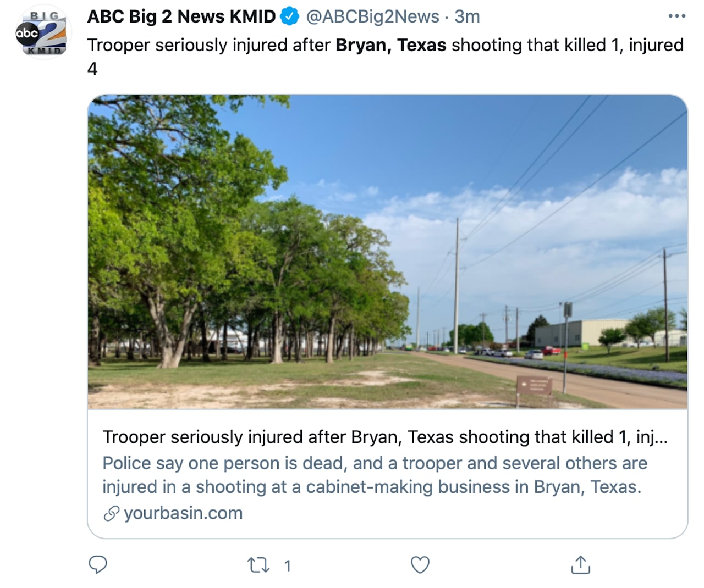This screenshot has height=588, width=704.
Task: Click the trailing "4" on the tweet's second line
Action: [x=92, y=69]
